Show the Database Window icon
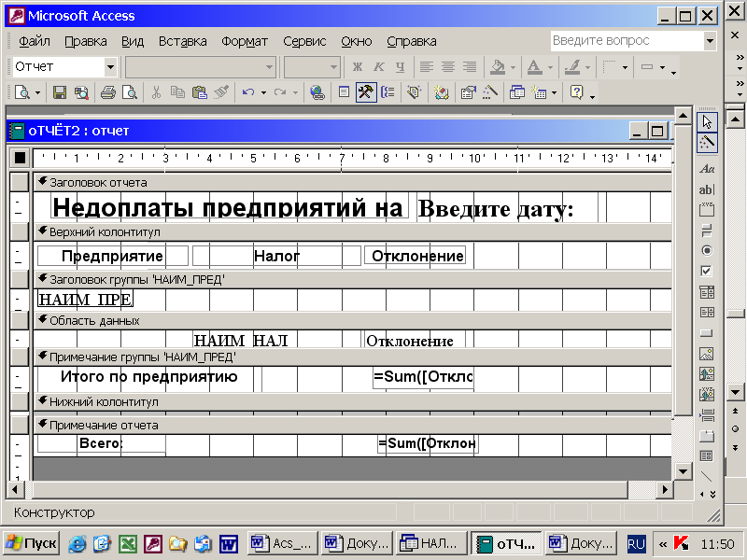The height and width of the screenshot is (560, 747). coord(517,91)
